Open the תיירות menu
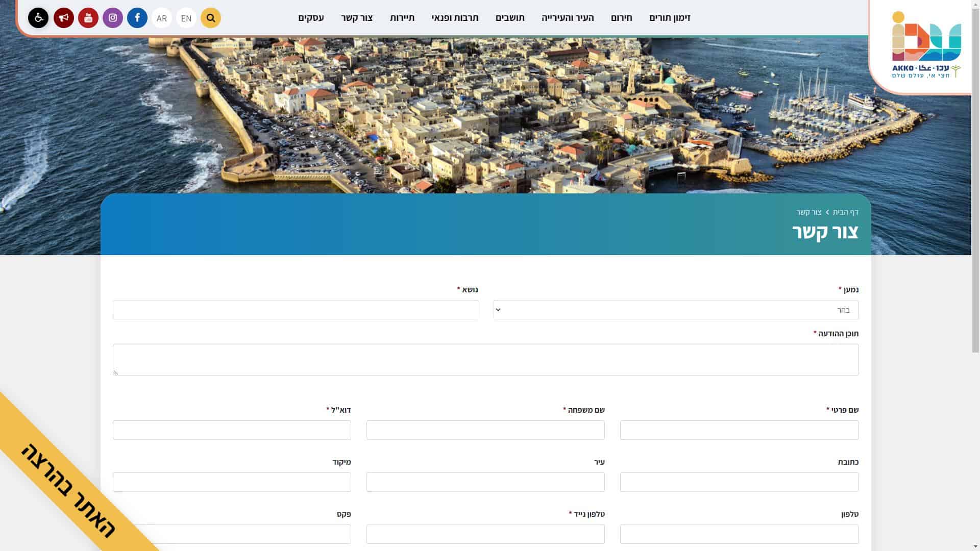Screen dimensions: 980x551 pos(402,18)
